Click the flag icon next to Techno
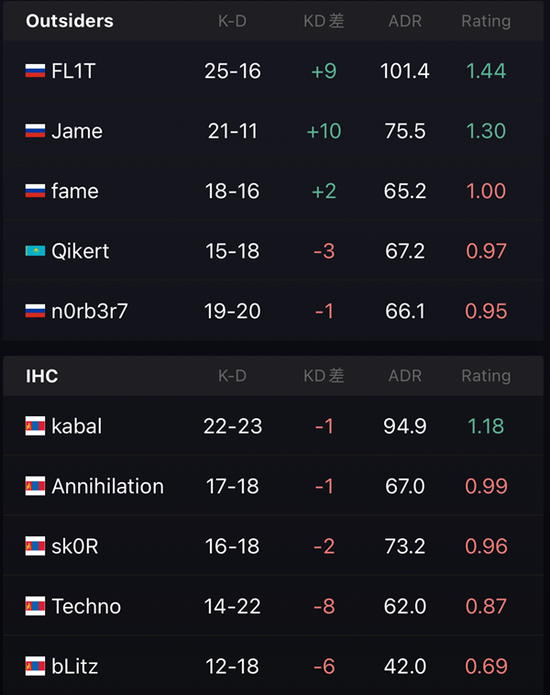Viewport: 550px width, 695px height. pos(35,606)
